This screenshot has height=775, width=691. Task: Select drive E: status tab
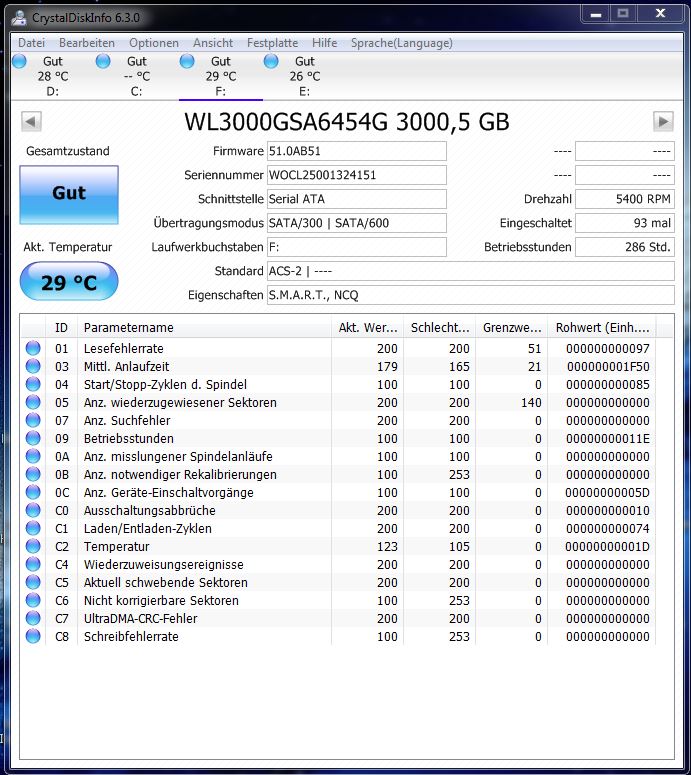(x=304, y=76)
